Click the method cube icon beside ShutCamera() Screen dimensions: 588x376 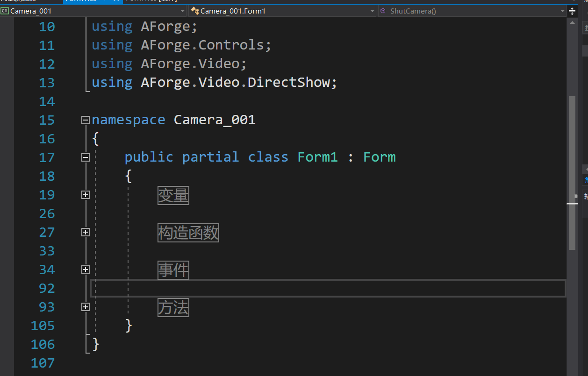383,11
